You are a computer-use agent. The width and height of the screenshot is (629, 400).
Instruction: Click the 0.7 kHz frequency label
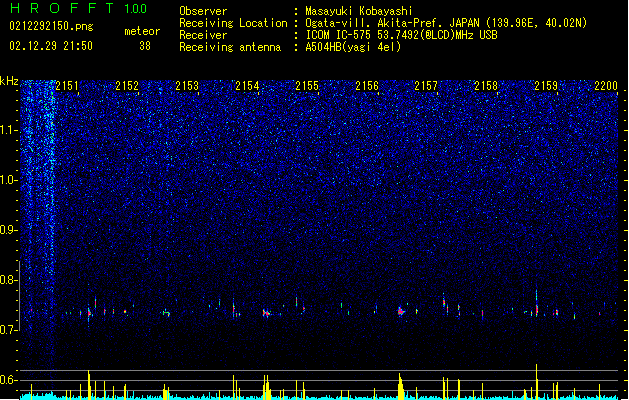pyautogui.click(x=8, y=330)
